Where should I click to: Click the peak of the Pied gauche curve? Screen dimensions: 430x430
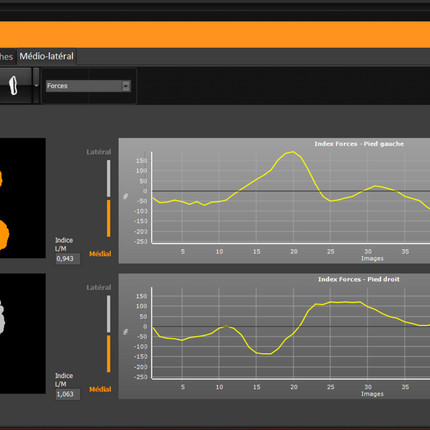point(293,152)
